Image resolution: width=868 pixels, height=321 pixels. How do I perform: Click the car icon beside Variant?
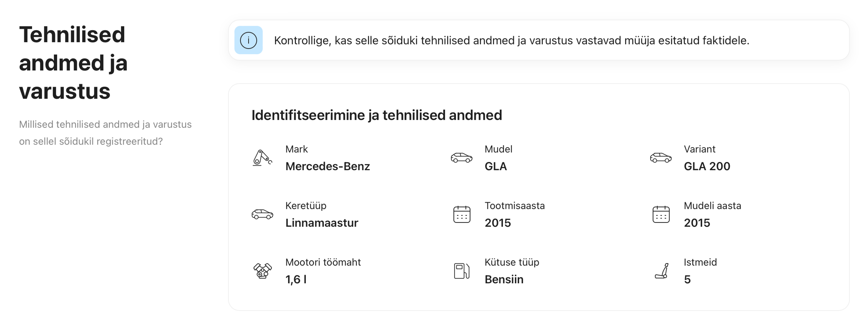(x=660, y=157)
